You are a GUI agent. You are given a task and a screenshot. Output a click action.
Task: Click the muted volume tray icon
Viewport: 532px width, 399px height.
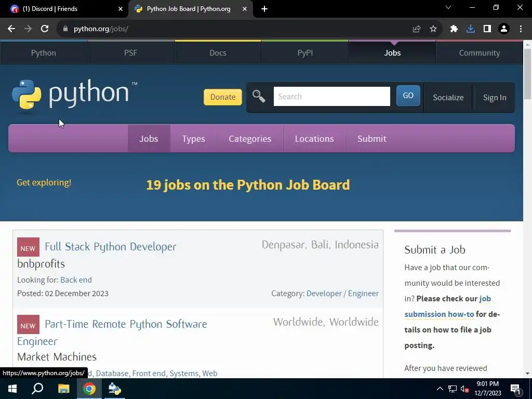pos(464,389)
